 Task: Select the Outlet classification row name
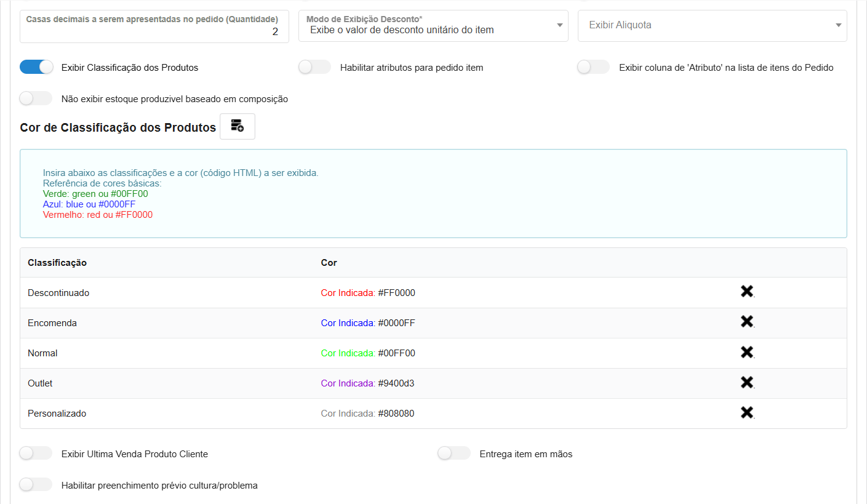pyautogui.click(x=40, y=383)
